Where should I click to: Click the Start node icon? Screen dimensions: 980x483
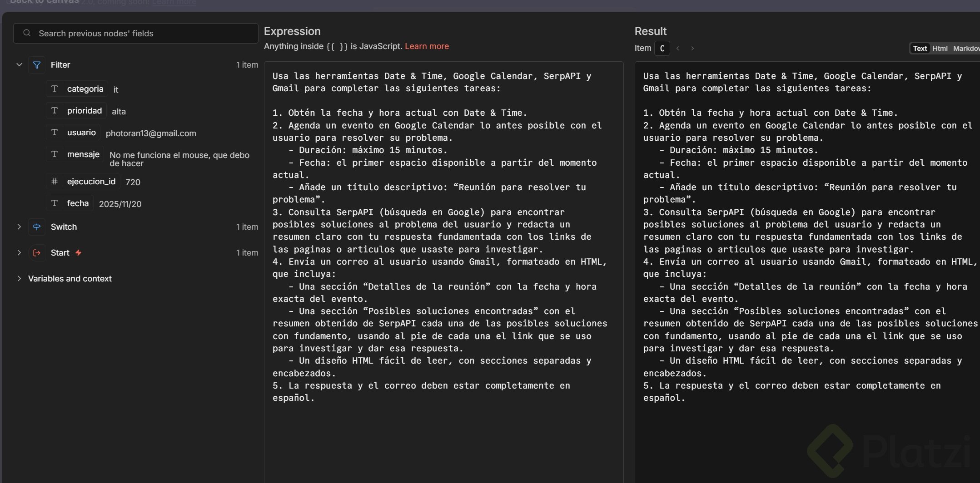pos(37,253)
